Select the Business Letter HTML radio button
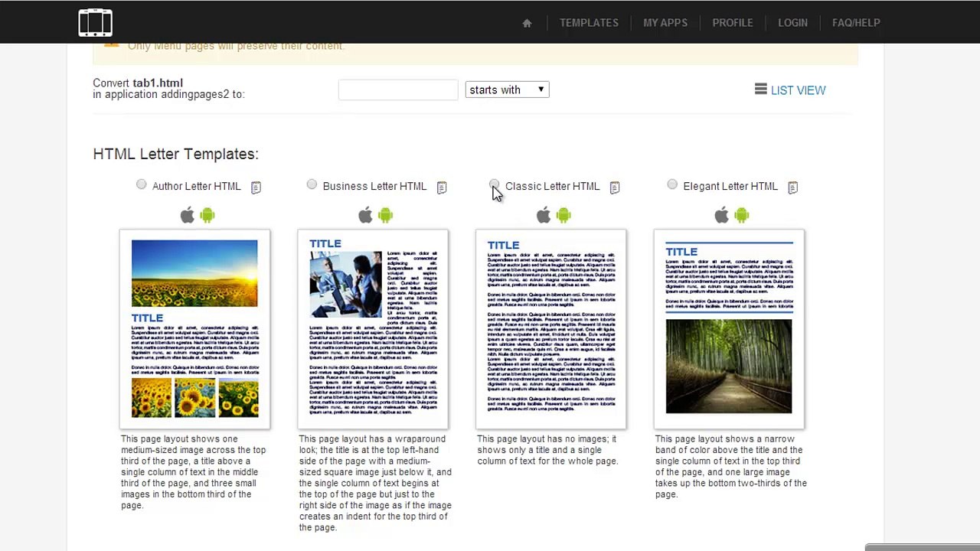Image resolution: width=980 pixels, height=551 pixels. coord(312,184)
